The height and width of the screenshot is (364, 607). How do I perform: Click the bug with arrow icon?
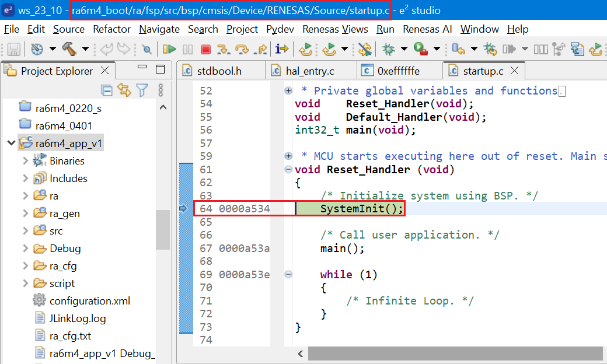[x=490, y=49]
